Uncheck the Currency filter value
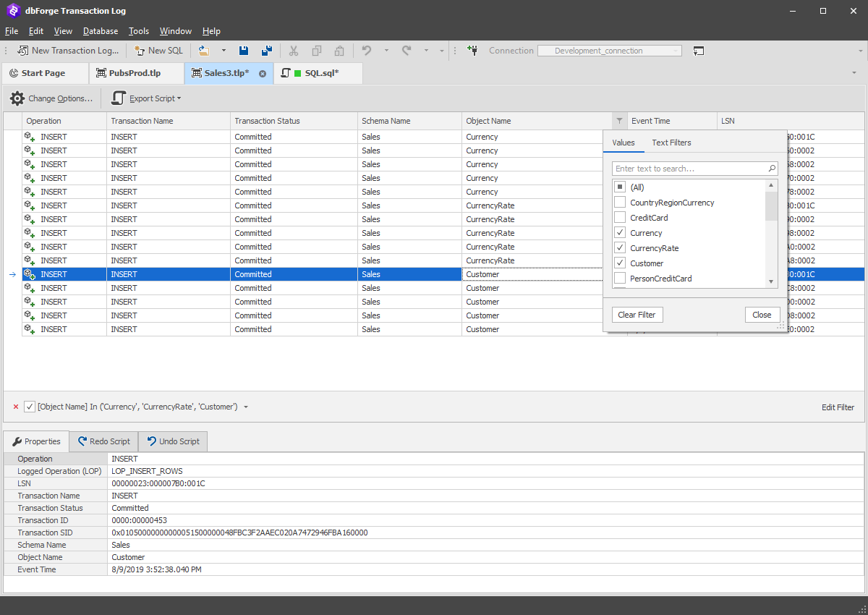The width and height of the screenshot is (868, 615). (x=620, y=233)
